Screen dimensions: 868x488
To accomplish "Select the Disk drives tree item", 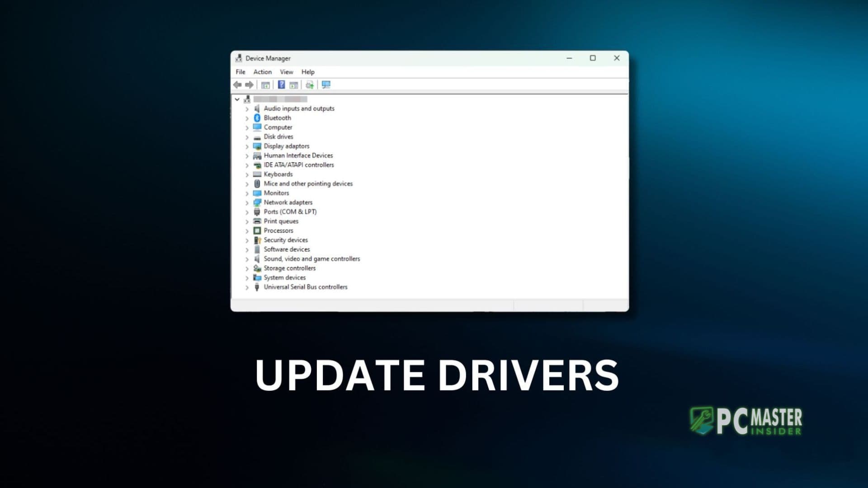I will [x=278, y=136].
